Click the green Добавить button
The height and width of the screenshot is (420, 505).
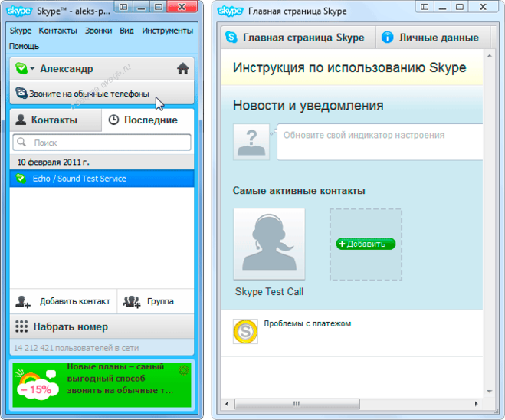pos(366,244)
